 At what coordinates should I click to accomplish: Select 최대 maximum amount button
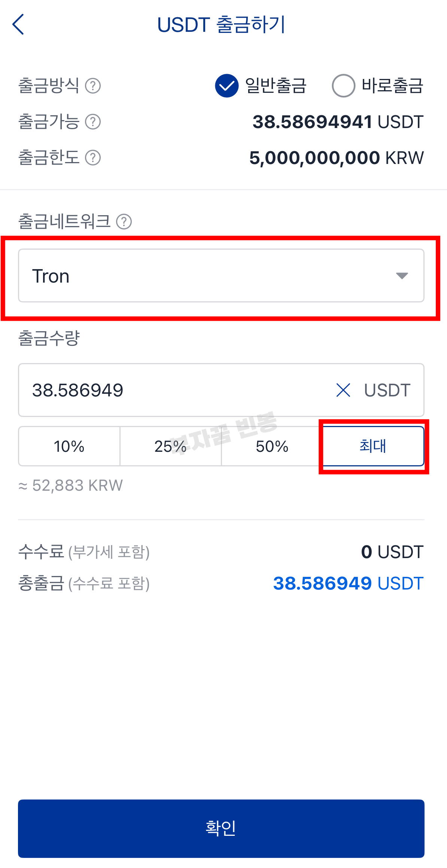coord(373,446)
